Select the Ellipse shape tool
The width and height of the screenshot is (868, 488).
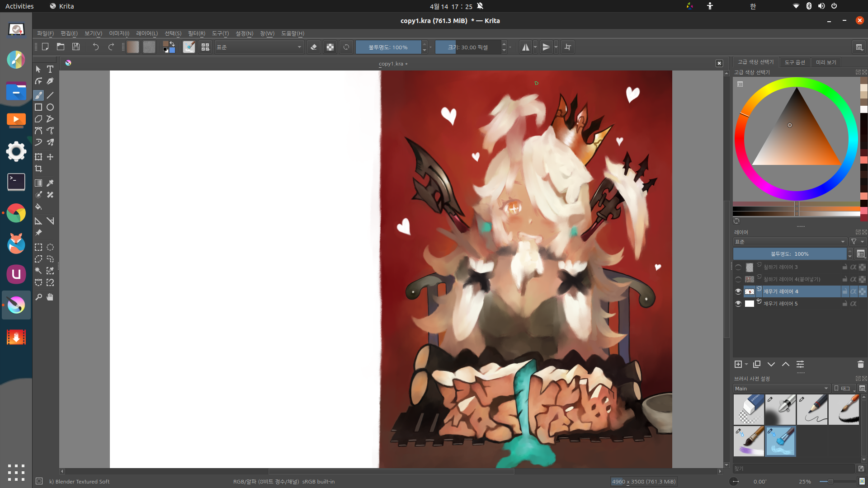click(50, 107)
